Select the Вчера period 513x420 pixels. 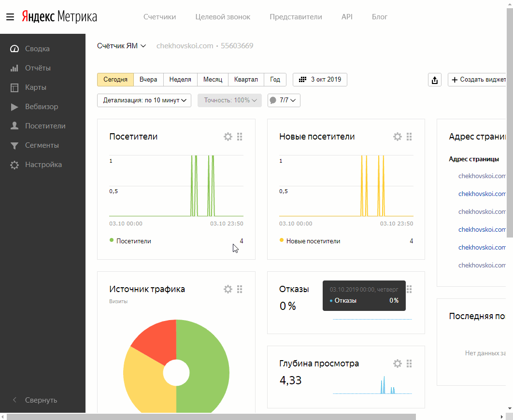click(x=148, y=80)
